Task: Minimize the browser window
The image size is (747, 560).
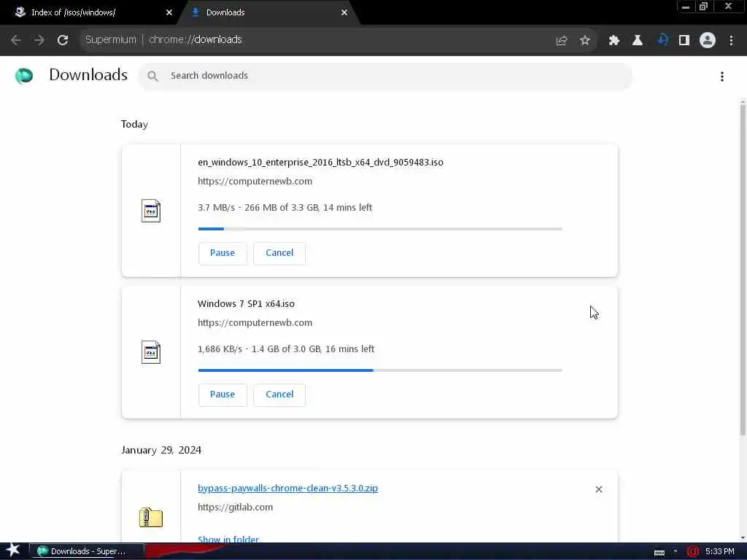Action: [686, 7]
